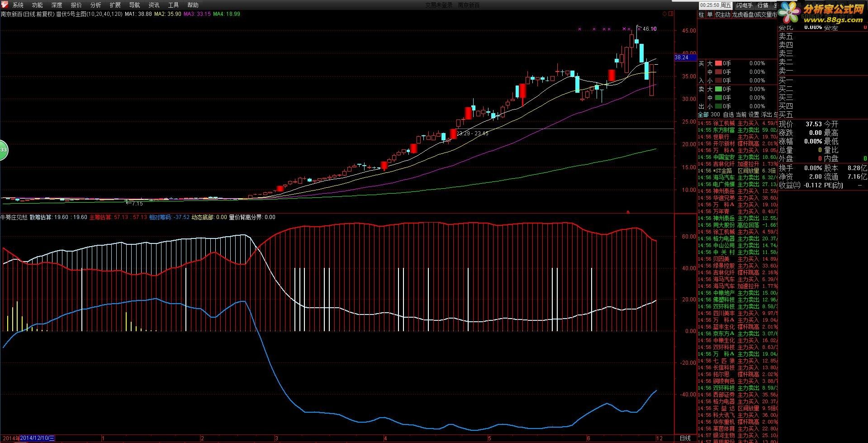
Task: Click the green circle 33 badge
Action: 3,150
